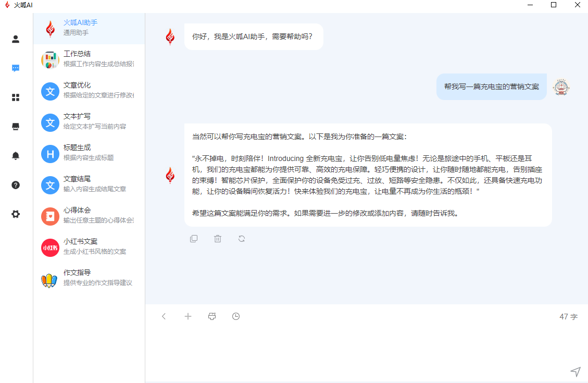Open conversation history clock icon

[236, 316]
